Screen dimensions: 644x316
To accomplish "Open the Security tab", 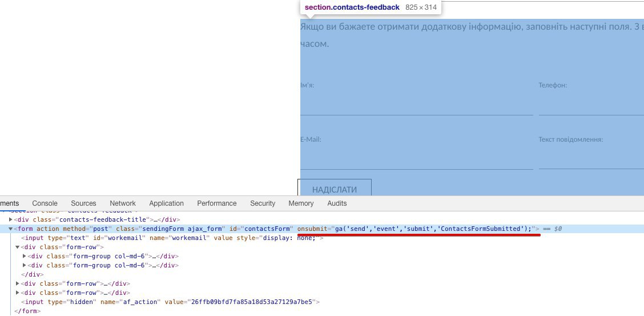I will [x=263, y=203].
